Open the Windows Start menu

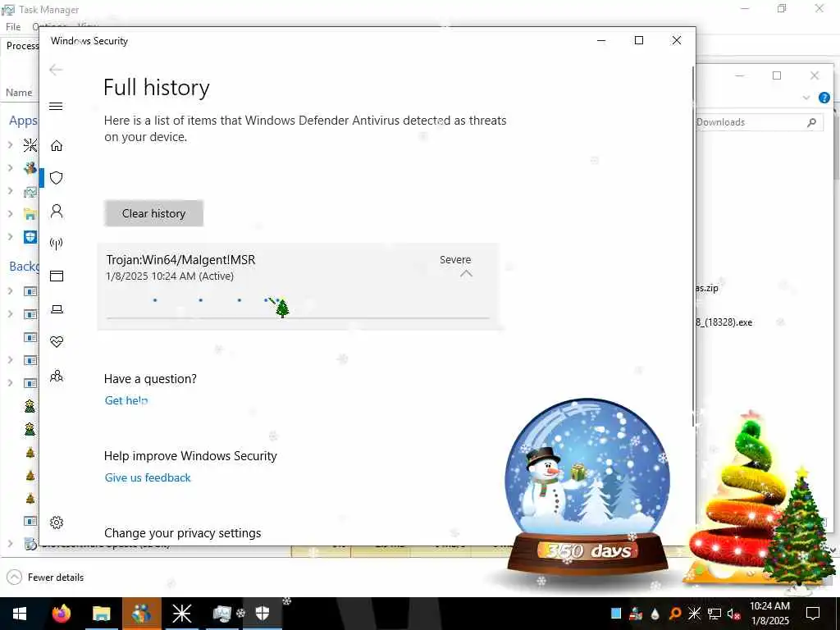[x=20, y=614]
